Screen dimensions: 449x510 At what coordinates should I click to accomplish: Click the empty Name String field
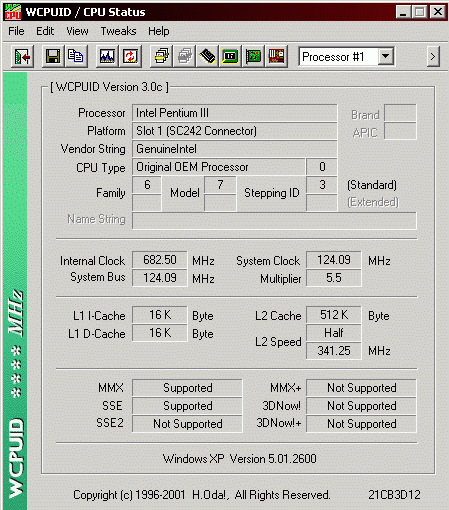point(274,221)
